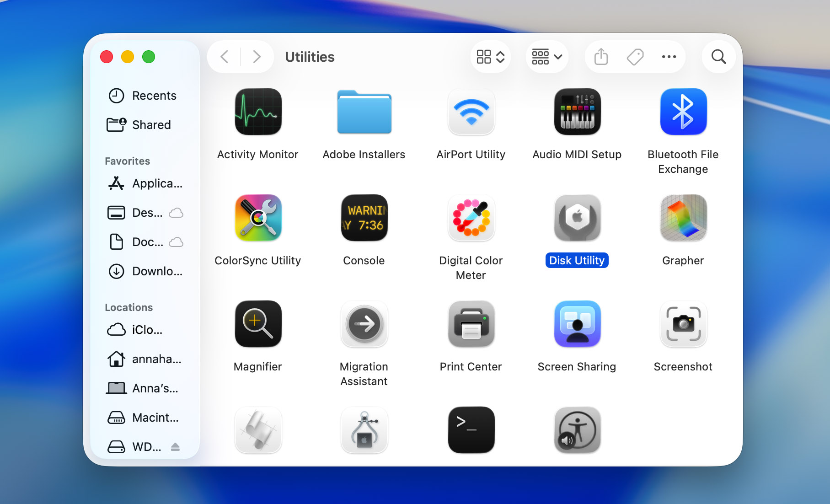Image resolution: width=830 pixels, height=504 pixels.
Task: Click the Screen Sharing name label
Action: point(577,367)
